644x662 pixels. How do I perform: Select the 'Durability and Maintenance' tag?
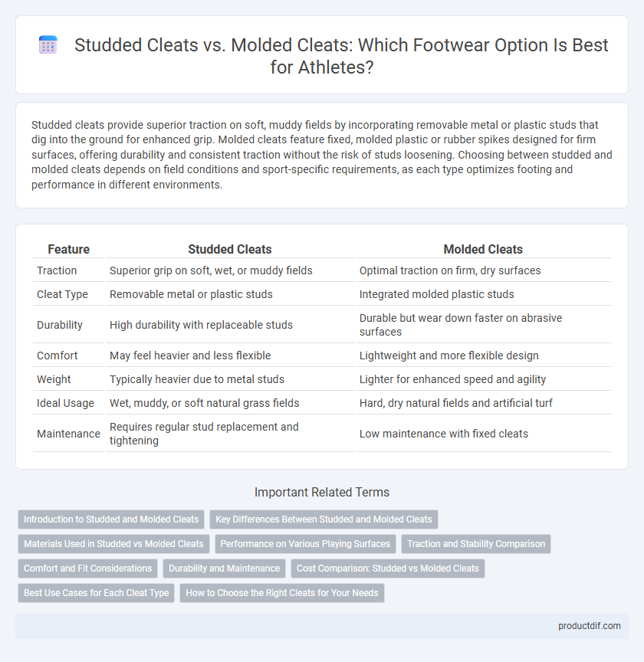(x=225, y=569)
